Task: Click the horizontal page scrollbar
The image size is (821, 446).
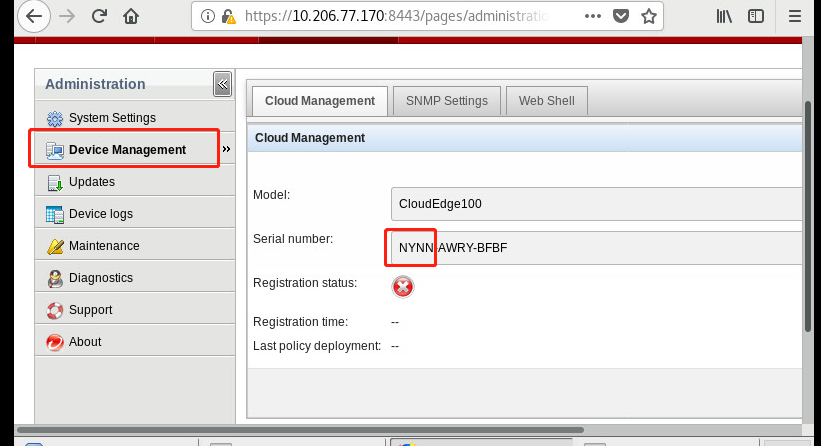Action: [301, 430]
